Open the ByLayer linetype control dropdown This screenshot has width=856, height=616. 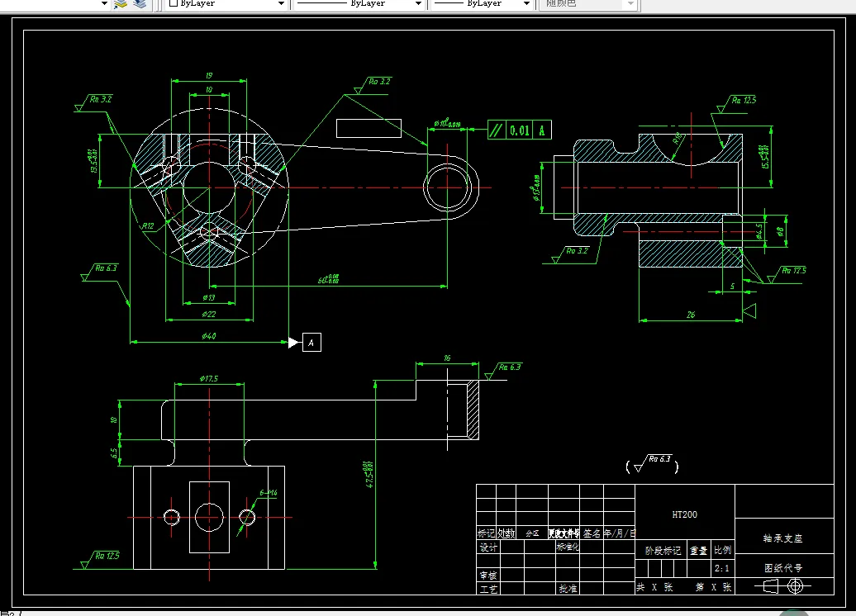[x=418, y=4]
